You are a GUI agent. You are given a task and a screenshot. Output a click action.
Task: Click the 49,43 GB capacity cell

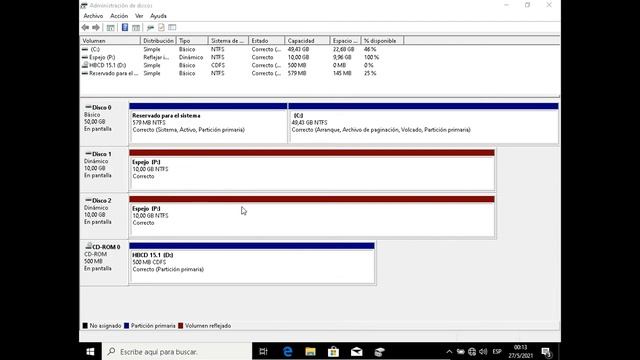(x=298, y=49)
